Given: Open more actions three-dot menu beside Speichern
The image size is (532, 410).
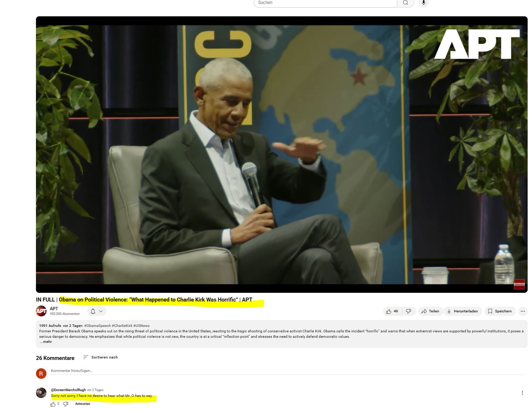Looking at the screenshot, I should tap(523, 311).
